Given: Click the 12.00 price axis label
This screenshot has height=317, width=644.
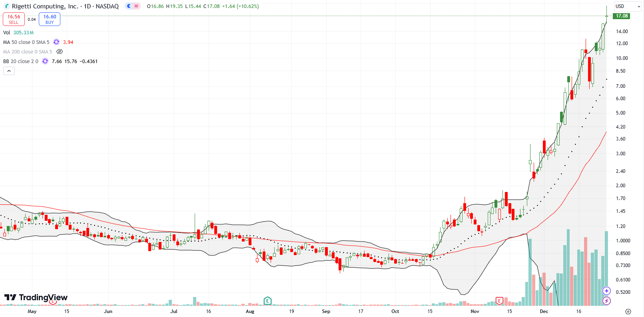Looking at the screenshot, I should pyautogui.click(x=622, y=44).
